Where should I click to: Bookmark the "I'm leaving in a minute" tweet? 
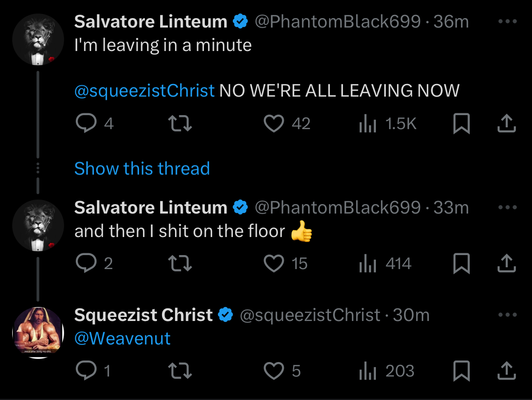pyautogui.click(x=461, y=123)
